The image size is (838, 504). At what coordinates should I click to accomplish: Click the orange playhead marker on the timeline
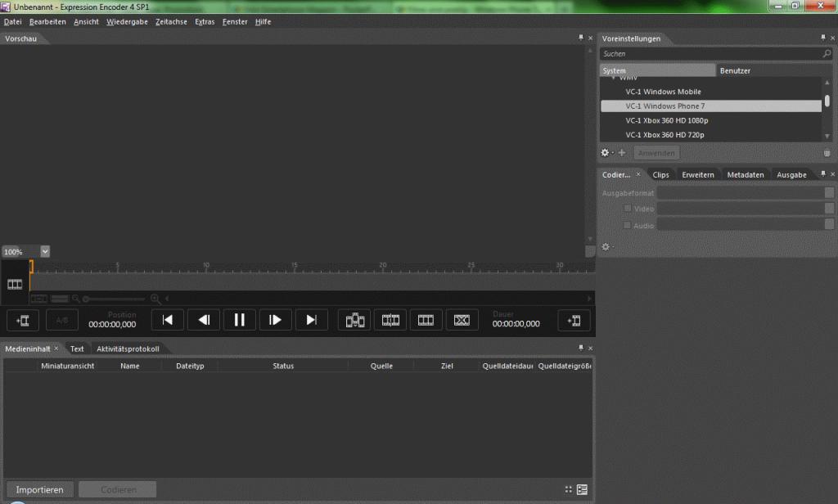(31, 267)
